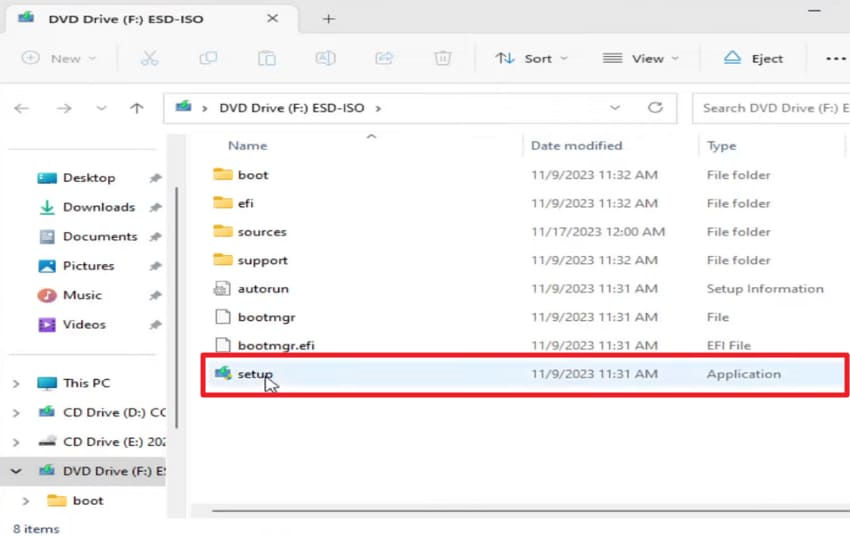Click the Rename icon in toolbar
This screenshot has width=850, height=536.
pos(325,58)
